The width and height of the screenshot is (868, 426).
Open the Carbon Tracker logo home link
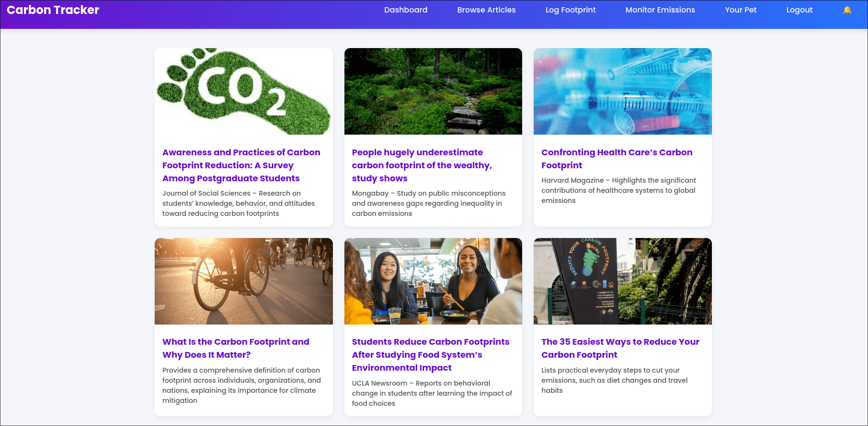tap(53, 10)
